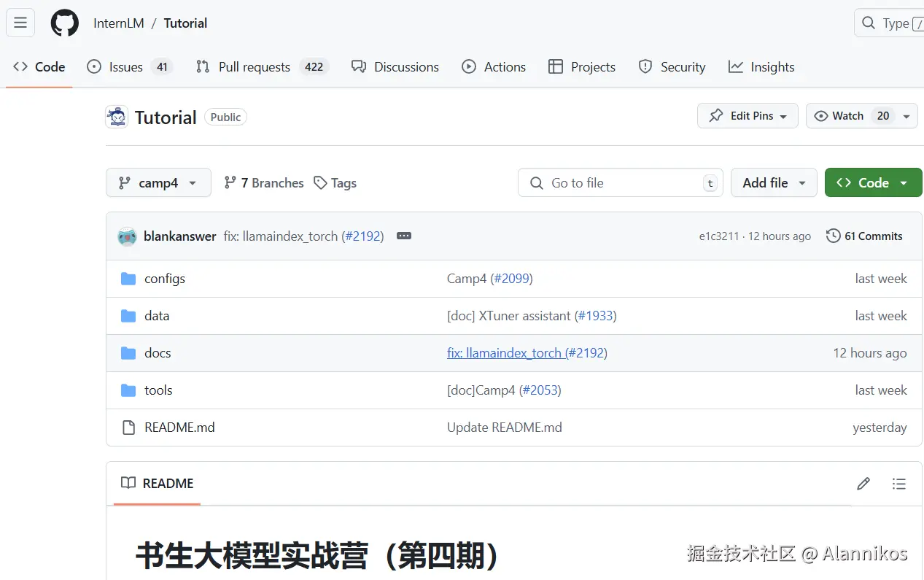Click the tools folder icon
This screenshot has width=924, height=580.
click(128, 390)
